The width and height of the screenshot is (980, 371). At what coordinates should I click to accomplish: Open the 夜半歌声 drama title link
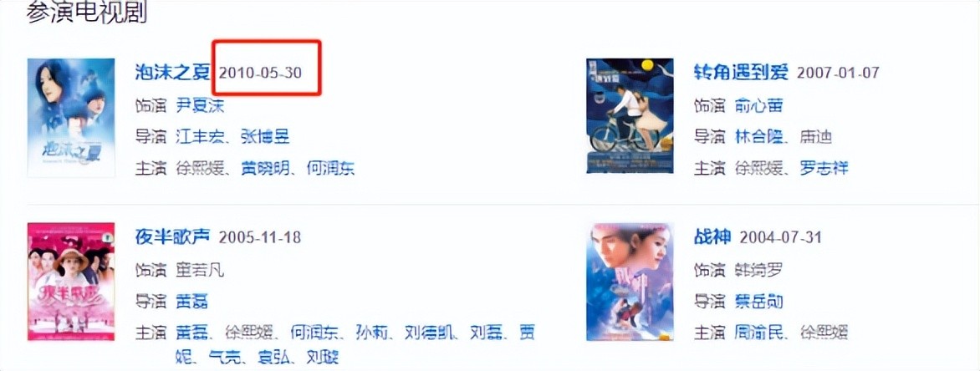point(173,237)
